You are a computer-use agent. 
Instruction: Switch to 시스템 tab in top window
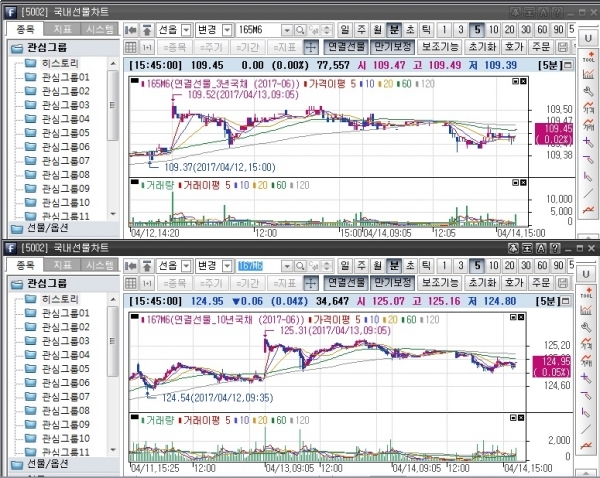coord(99,29)
